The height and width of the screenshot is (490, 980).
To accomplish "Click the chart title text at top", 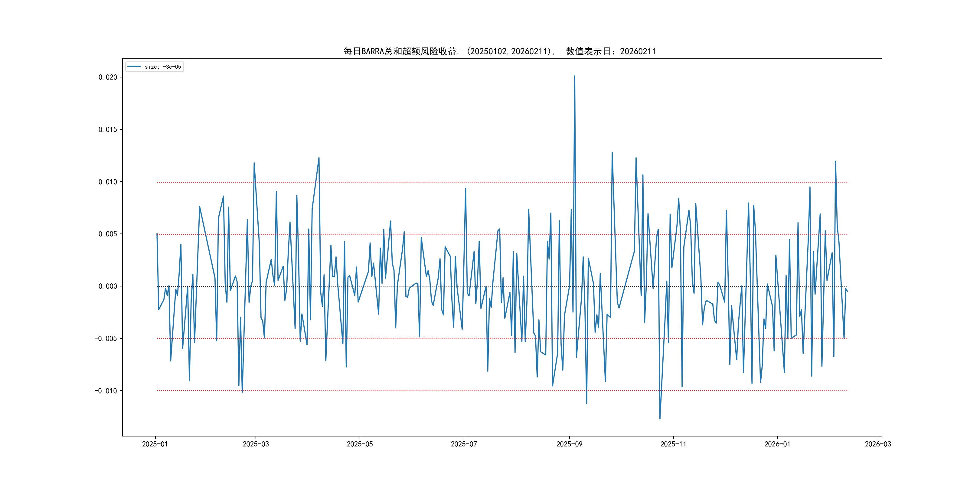I will [x=499, y=51].
